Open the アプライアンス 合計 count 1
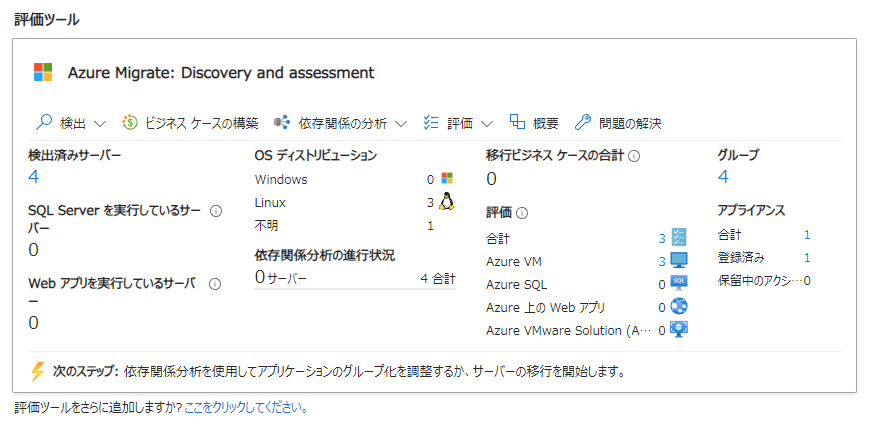The width and height of the screenshot is (882, 431). pyautogui.click(x=807, y=235)
